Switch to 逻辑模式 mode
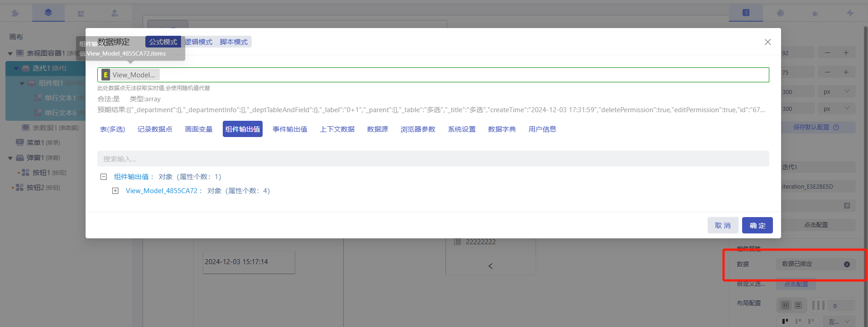Screen dimensions: 868x327 (198, 42)
